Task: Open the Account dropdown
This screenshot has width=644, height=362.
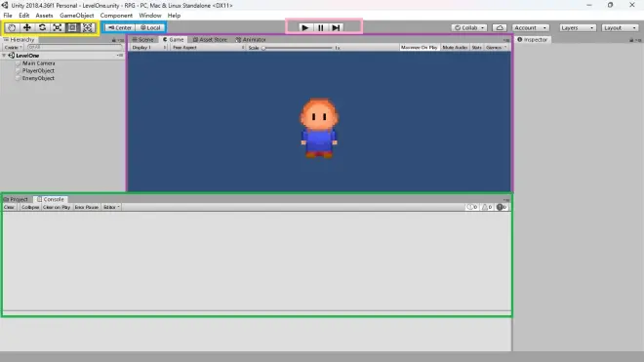Action: [x=531, y=27]
